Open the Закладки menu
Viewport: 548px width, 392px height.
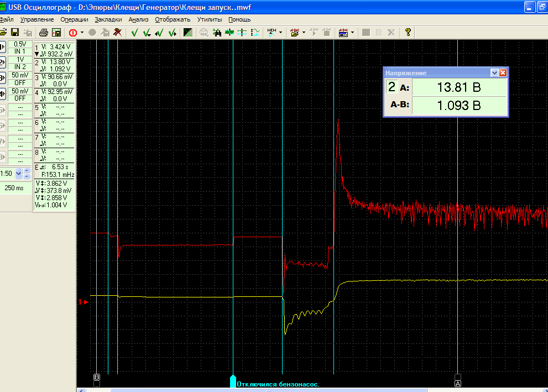108,19
